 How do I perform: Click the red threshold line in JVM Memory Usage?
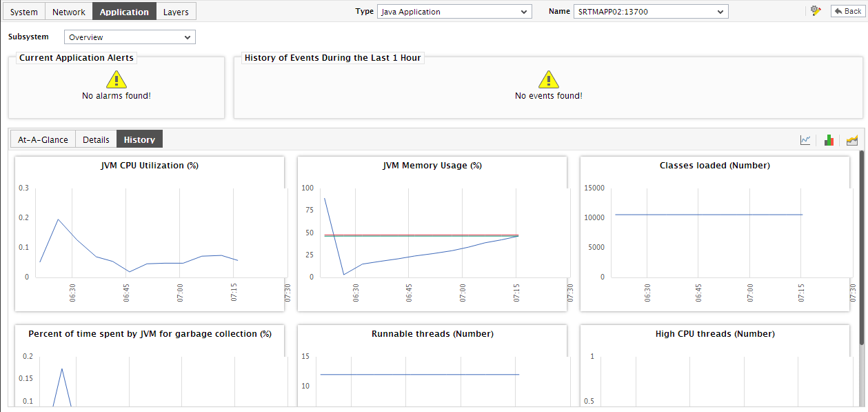coord(421,235)
